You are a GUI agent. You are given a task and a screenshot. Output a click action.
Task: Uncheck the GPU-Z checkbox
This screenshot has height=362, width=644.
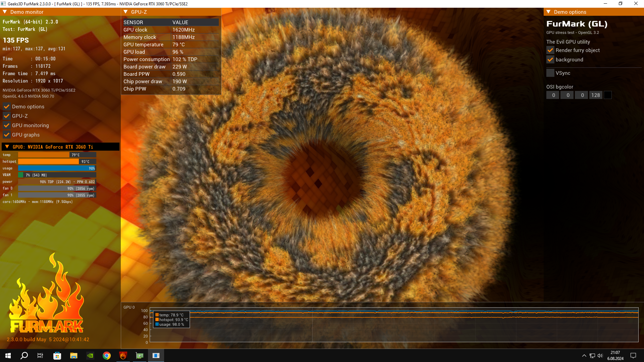(6, 116)
